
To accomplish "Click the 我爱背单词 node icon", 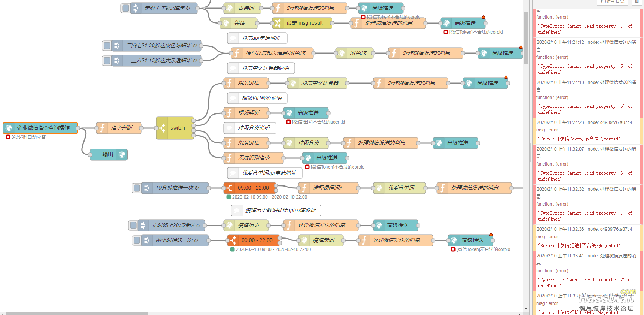I will pos(379,188).
